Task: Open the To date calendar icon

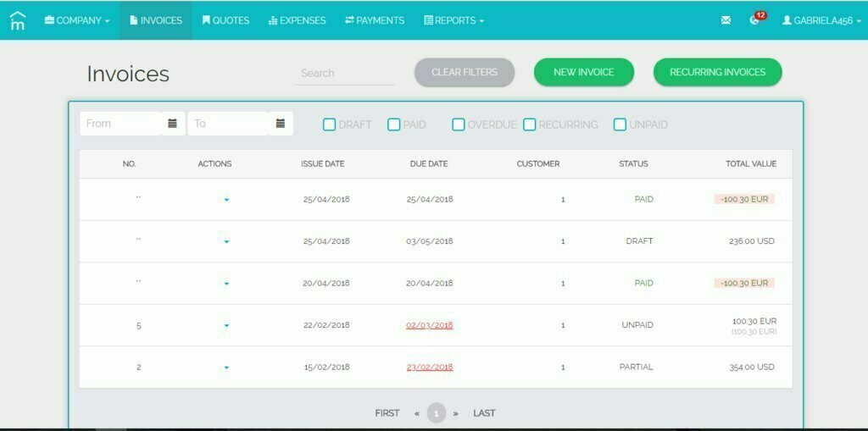Action: click(281, 124)
